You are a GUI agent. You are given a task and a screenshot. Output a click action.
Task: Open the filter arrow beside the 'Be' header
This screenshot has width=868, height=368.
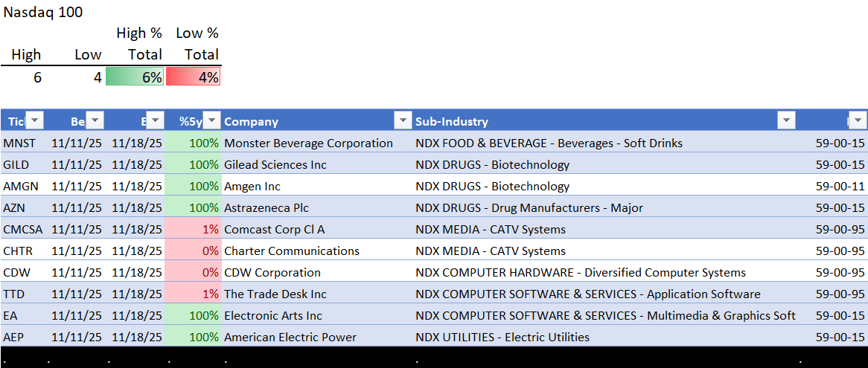coord(95,121)
